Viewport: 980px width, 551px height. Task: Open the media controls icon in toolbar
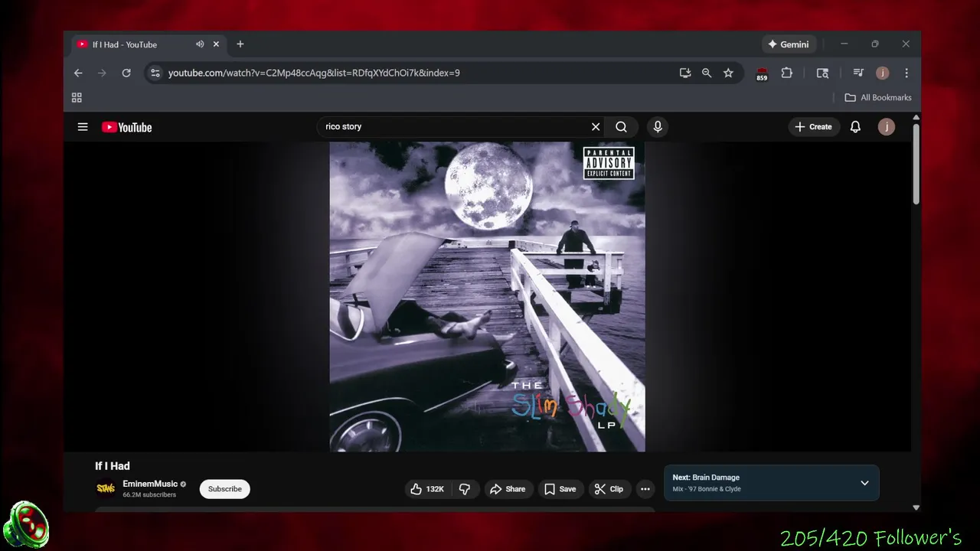click(x=858, y=73)
